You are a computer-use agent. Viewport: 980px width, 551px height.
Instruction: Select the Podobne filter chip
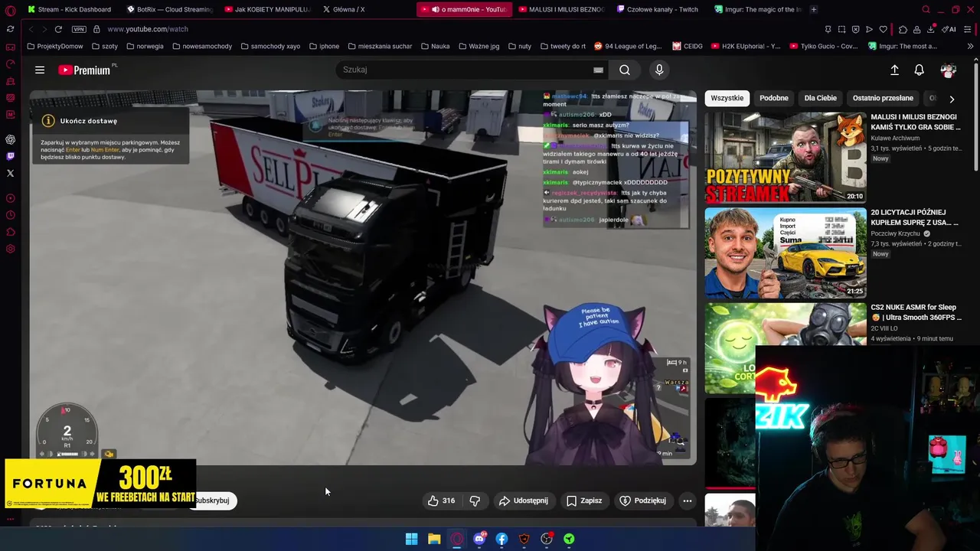click(773, 98)
